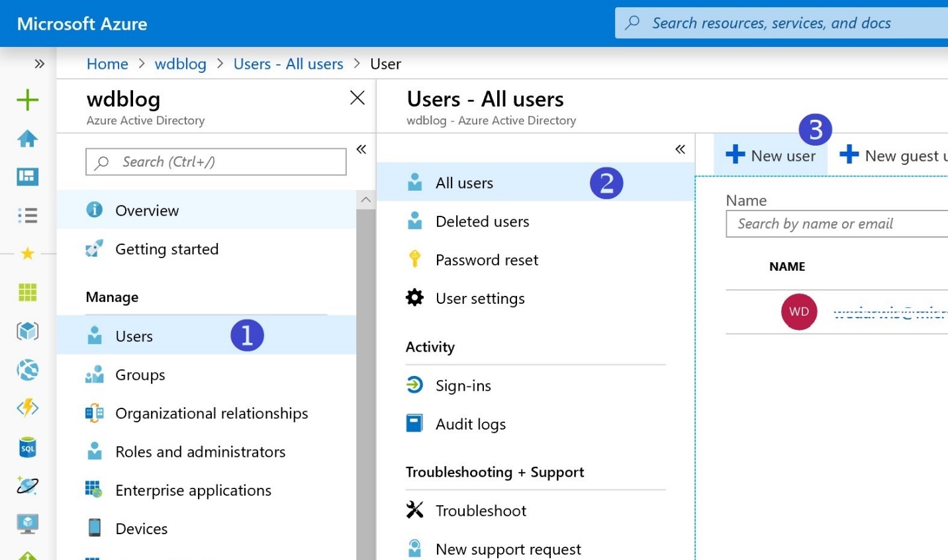Viewport: 948px width, 560px height.
Task: Click the Password reset key icon
Action: tap(414, 259)
